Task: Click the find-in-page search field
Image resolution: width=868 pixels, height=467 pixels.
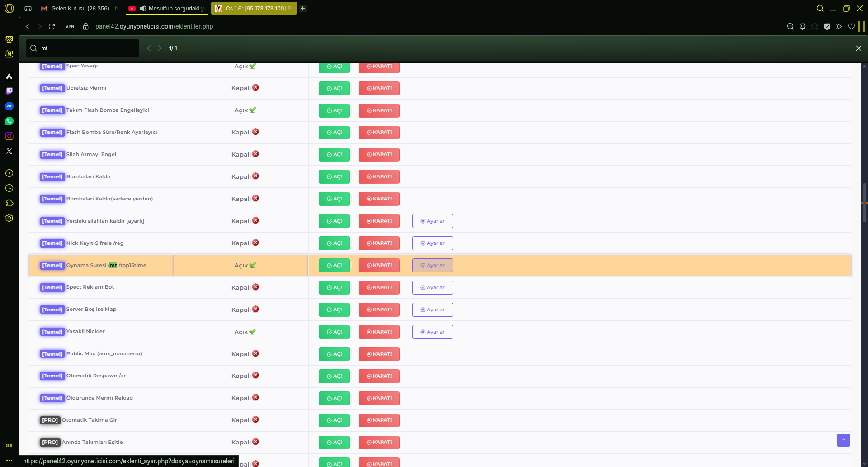Action: tap(83, 48)
